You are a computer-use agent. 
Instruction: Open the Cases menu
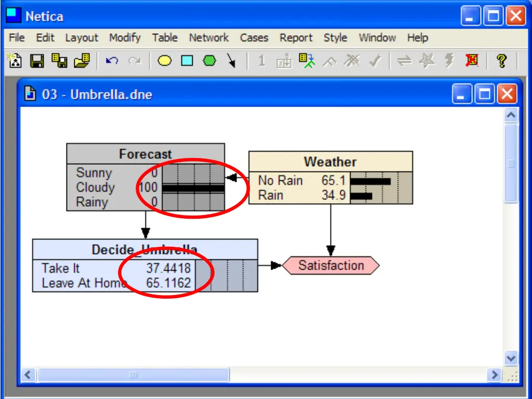254,37
